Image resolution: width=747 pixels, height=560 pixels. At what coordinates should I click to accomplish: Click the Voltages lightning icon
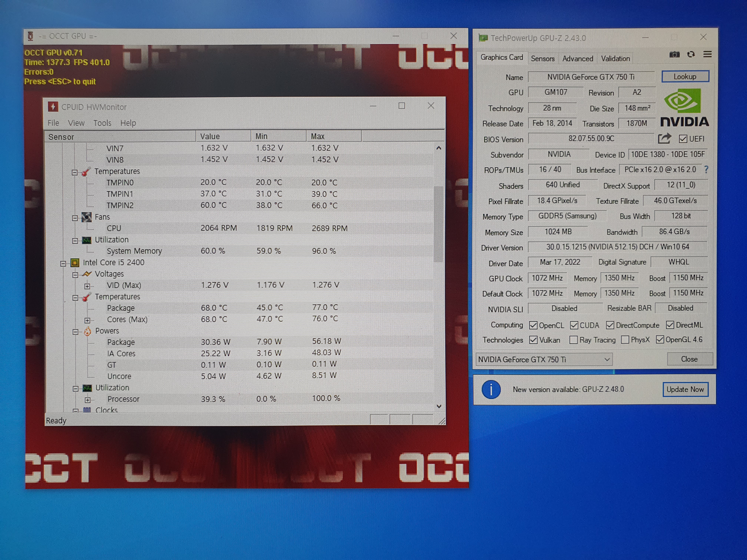click(87, 274)
